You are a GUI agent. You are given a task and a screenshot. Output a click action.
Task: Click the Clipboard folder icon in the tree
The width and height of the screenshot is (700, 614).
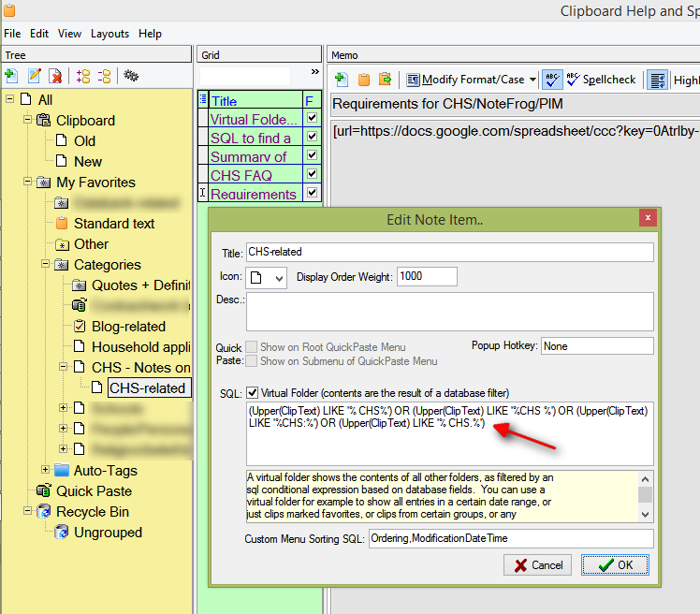(43, 120)
